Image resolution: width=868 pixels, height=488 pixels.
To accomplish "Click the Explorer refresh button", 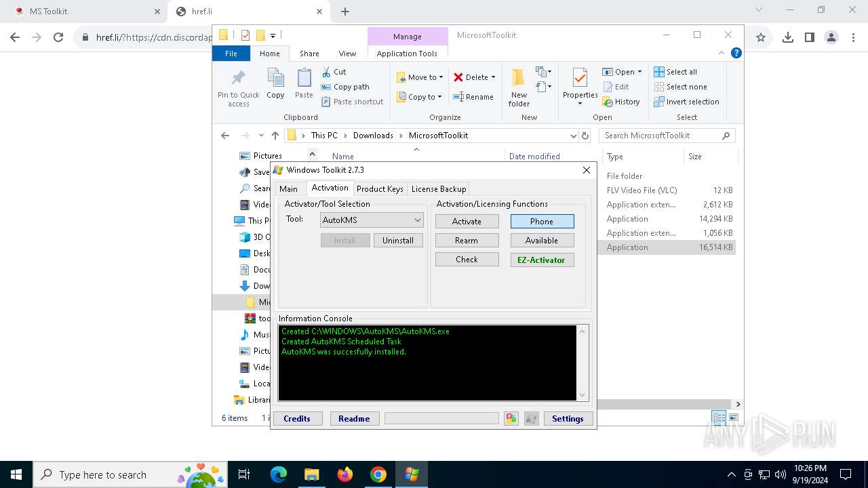I will click(x=586, y=136).
